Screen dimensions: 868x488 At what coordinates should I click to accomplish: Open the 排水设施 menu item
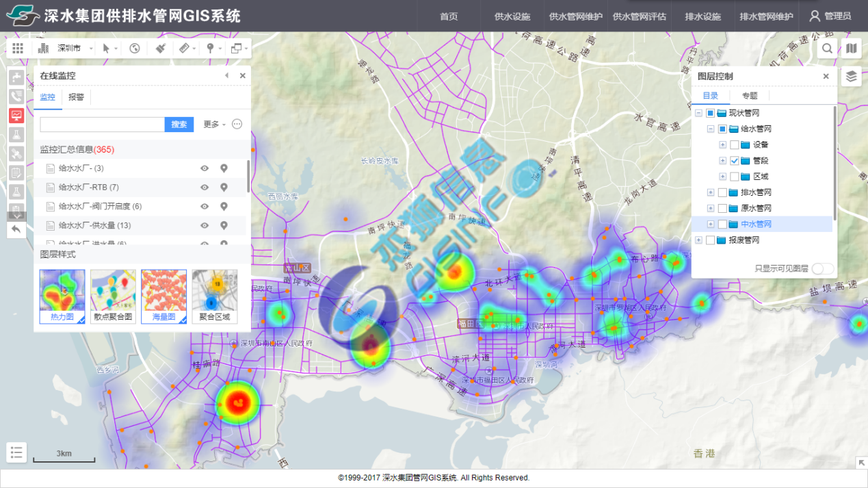(x=703, y=16)
